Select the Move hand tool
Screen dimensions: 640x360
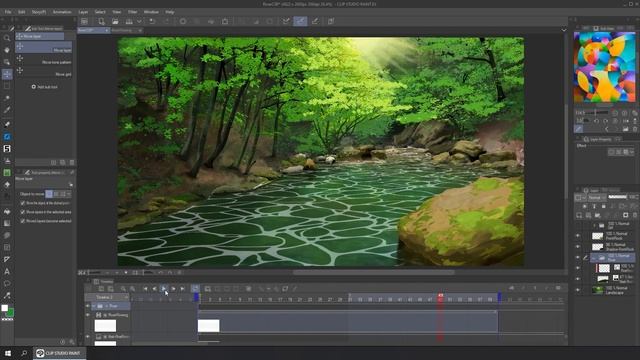click(x=7, y=50)
